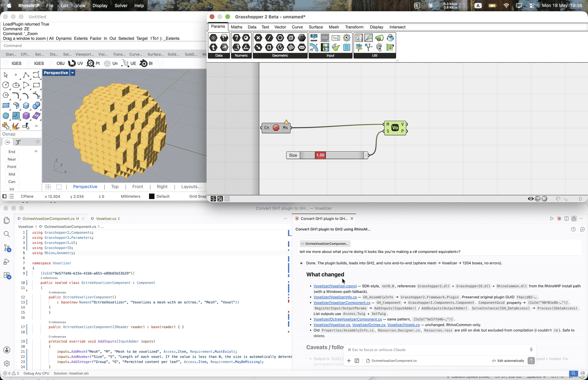Choose the Rhino circle tool
The height and width of the screenshot is (380, 588).
6,85
